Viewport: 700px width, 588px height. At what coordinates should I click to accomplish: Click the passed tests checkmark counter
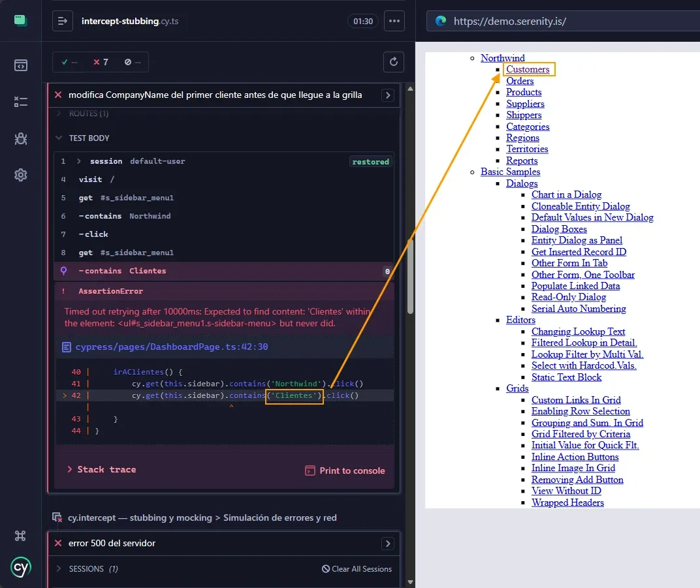coord(69,62)
